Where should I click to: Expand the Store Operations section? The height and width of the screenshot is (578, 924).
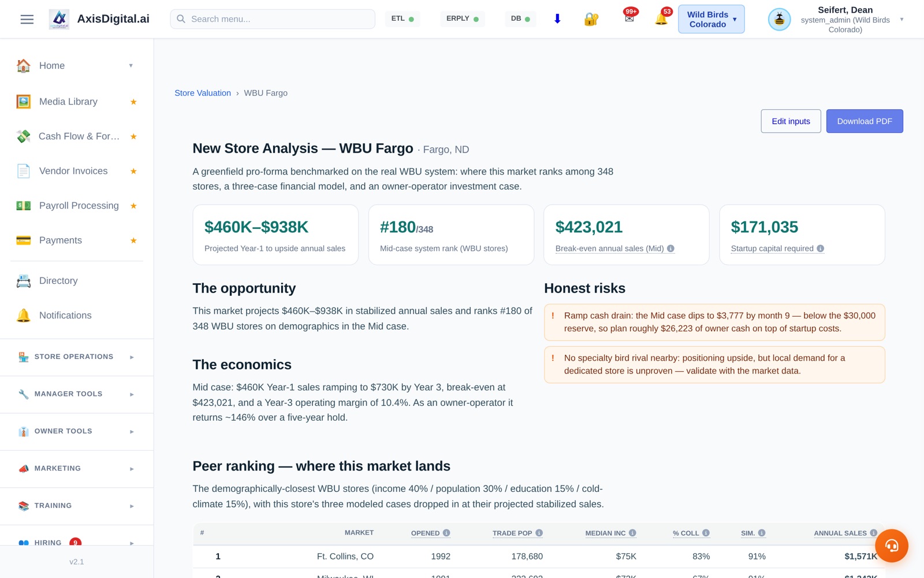(x=132, y=357)
